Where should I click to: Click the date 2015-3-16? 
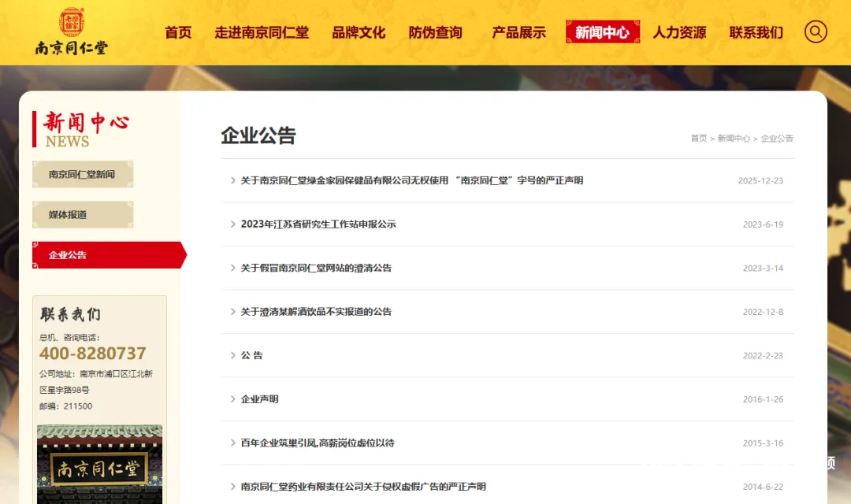(x=763, y=443)
